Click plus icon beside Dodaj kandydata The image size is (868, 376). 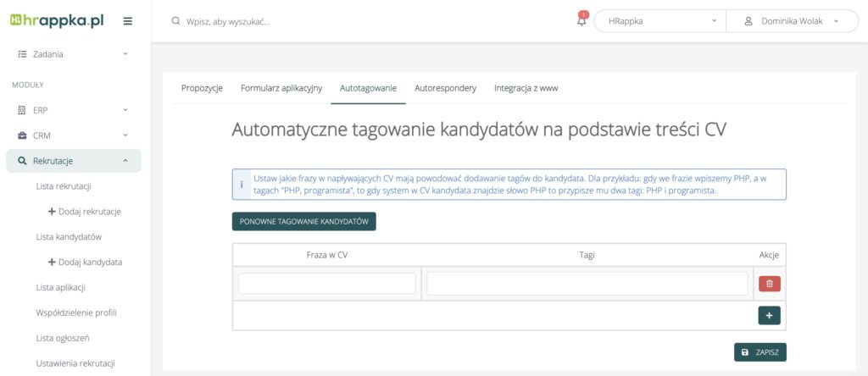tap(53, 262)
